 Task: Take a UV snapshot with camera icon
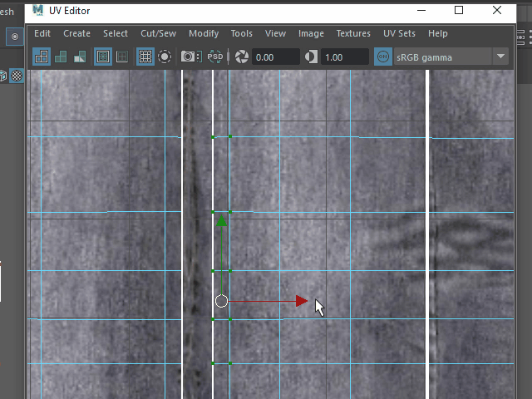click(190, 57)
